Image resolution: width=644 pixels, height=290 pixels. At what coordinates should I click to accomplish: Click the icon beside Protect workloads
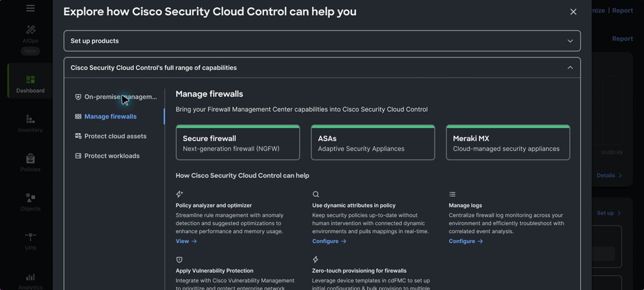[x=78, y=156]
